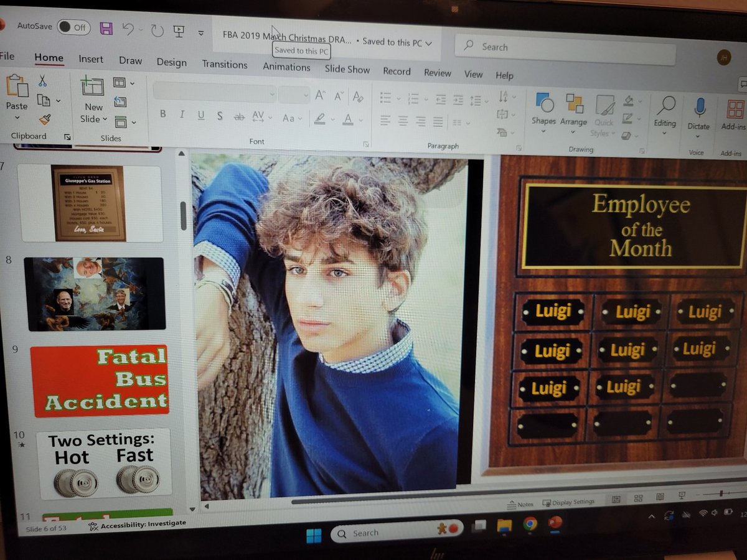Clear all formatting icon
Screen dimensions: 747x560
point(358,96)
